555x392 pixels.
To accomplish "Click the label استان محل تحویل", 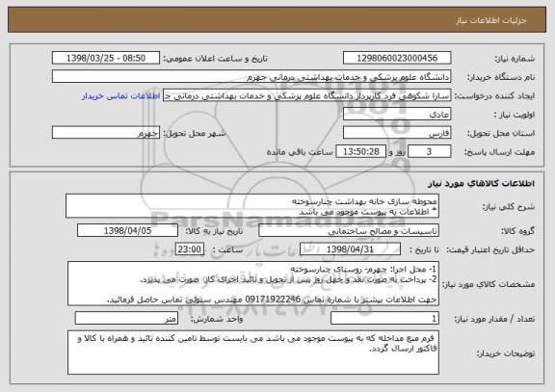I will pos(501,133).
